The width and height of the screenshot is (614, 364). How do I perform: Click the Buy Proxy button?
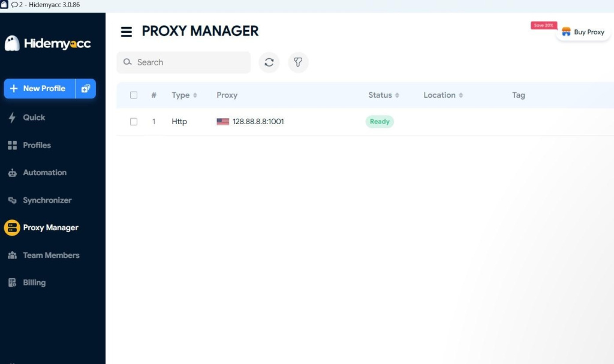tap(583, 32)
